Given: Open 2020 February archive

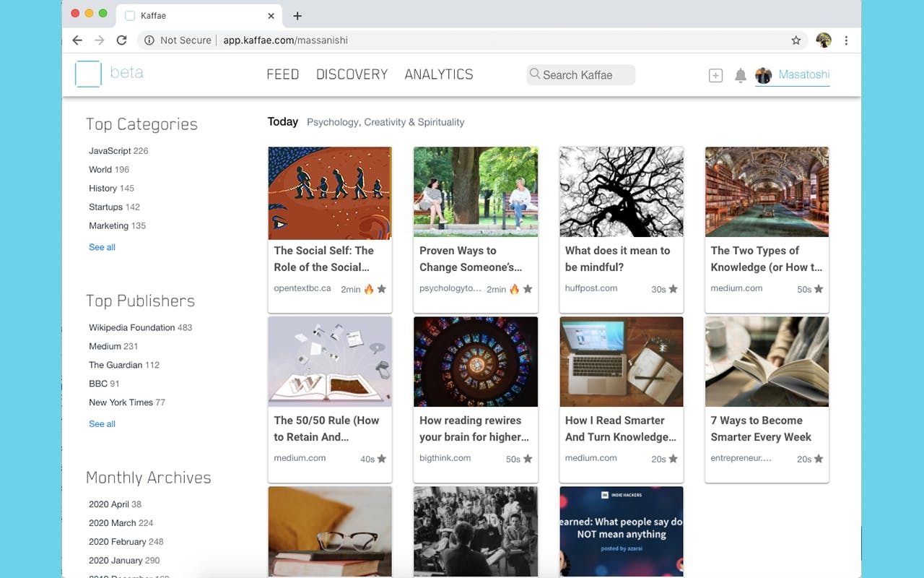Looking at the screenshot, I should (x=126, y=542).
